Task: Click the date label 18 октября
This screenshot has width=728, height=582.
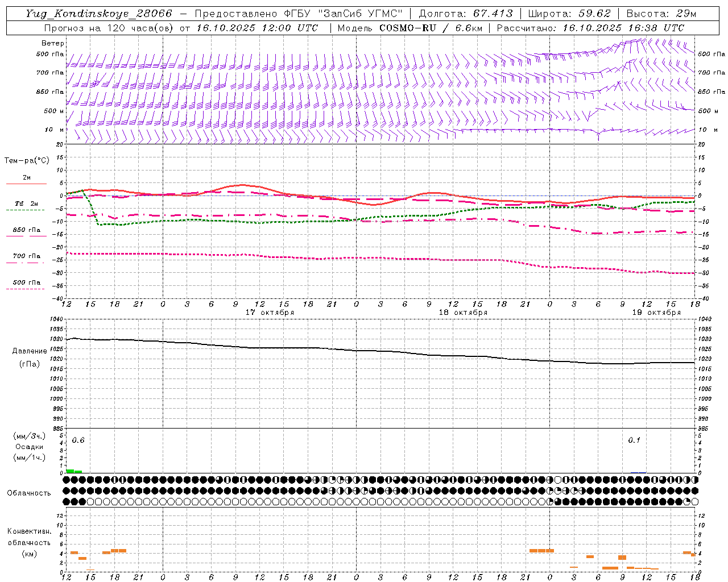Action: tap(463, 313)
